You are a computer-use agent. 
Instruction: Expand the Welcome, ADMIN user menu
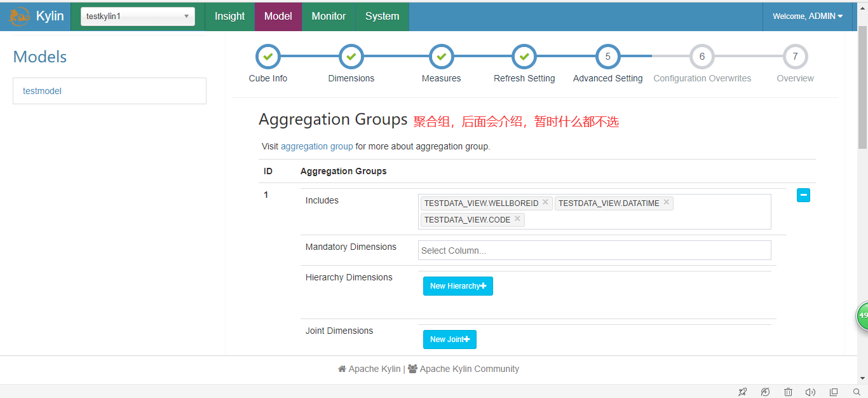(808, 17)
